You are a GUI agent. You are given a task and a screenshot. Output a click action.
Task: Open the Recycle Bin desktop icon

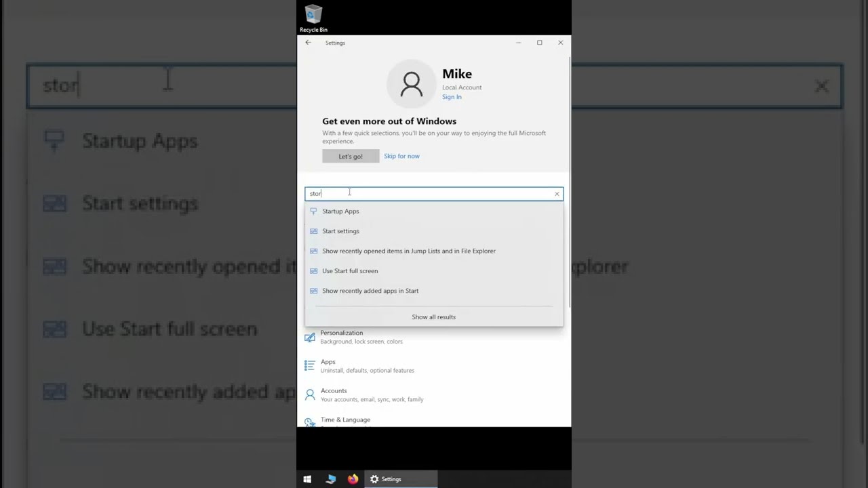point(313,19)
